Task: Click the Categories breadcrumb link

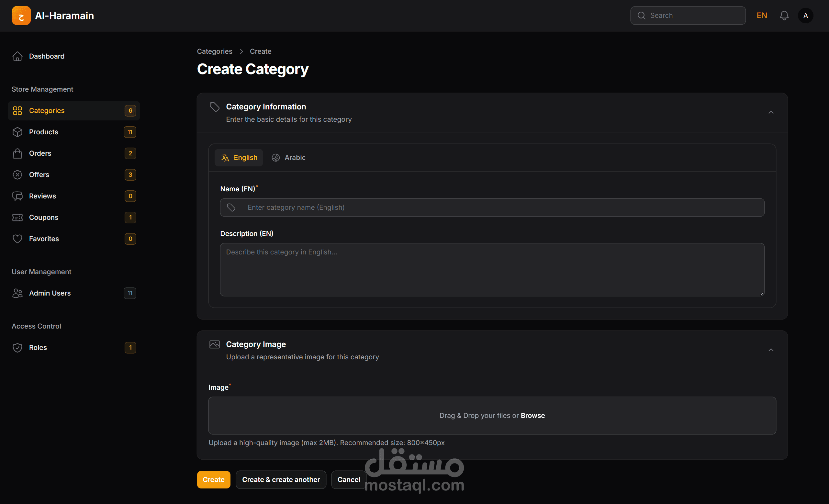Action: coord(214,51)
